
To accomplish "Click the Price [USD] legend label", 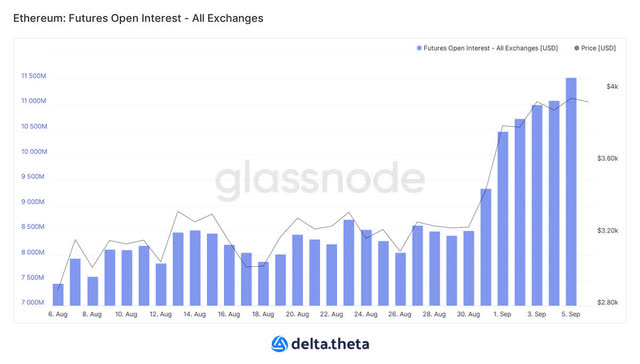I will pos(598,48).
